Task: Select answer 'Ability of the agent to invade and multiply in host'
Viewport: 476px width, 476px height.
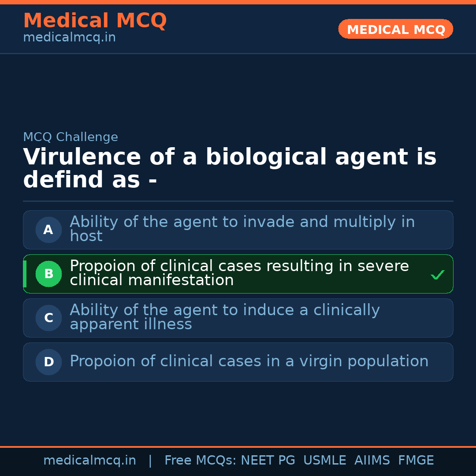Action: 242,229
